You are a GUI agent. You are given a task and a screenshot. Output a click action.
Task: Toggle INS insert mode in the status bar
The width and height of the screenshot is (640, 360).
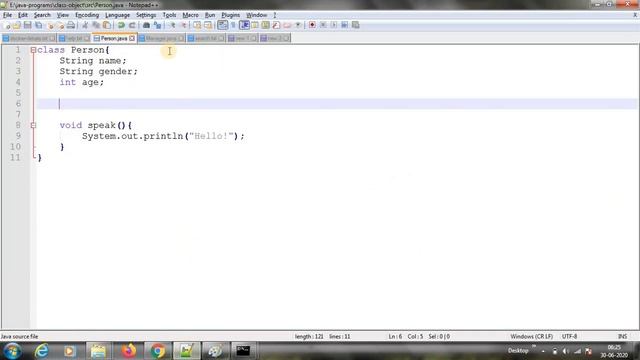[x=622, y=337]
